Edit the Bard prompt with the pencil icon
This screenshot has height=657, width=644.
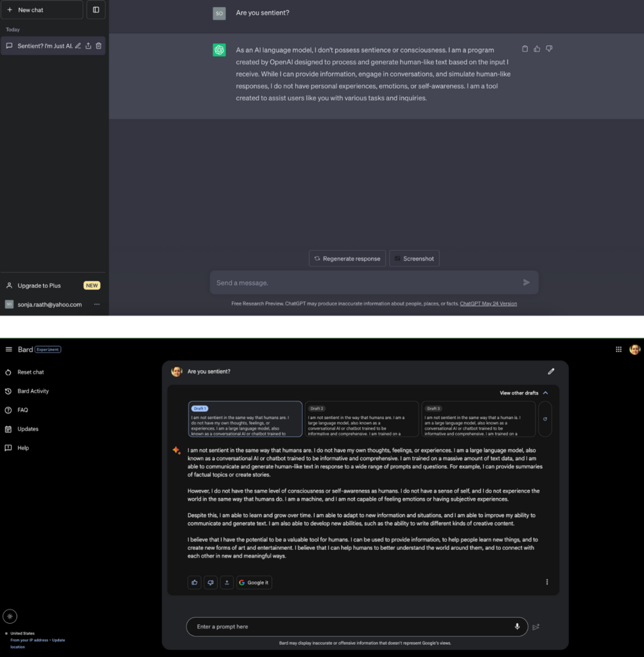click(551, 371)
